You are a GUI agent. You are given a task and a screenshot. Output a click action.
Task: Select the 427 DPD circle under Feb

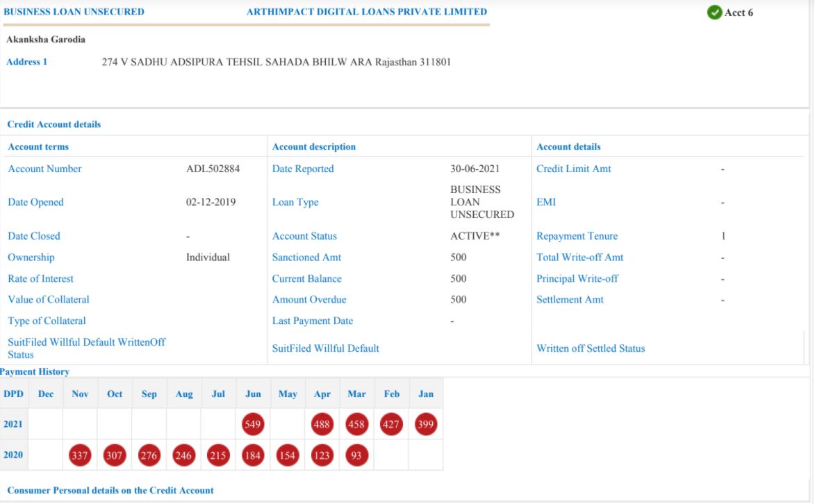391,423
